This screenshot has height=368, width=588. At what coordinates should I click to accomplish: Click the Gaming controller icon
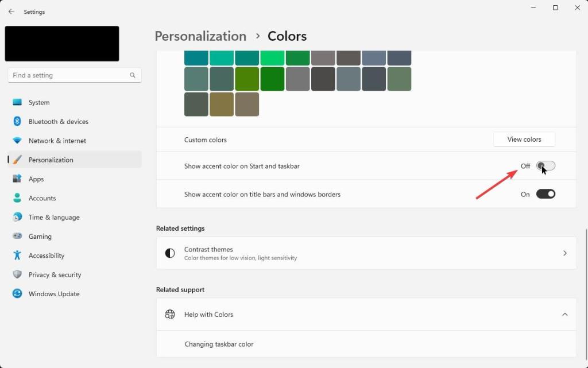point(17,237)
